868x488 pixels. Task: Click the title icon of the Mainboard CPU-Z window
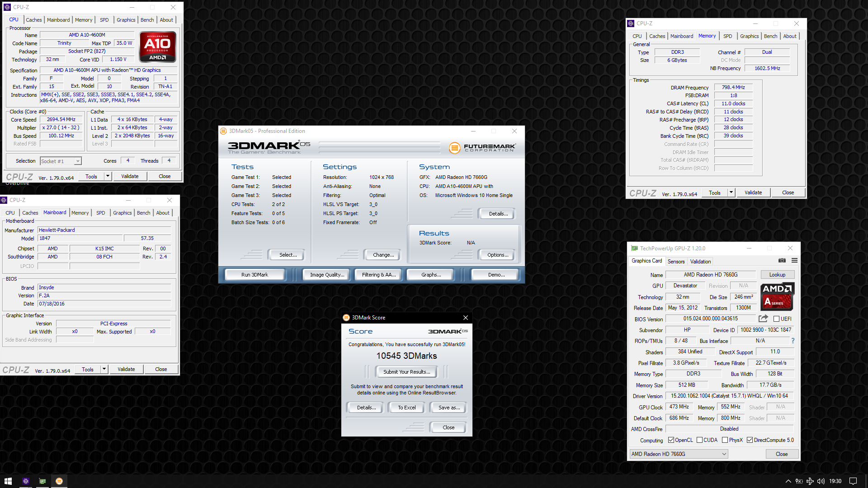click(x=4, y=200)
